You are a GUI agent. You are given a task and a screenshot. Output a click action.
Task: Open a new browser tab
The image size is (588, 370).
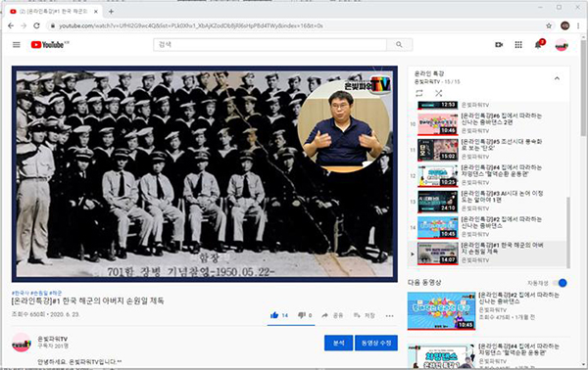(111, 12)
